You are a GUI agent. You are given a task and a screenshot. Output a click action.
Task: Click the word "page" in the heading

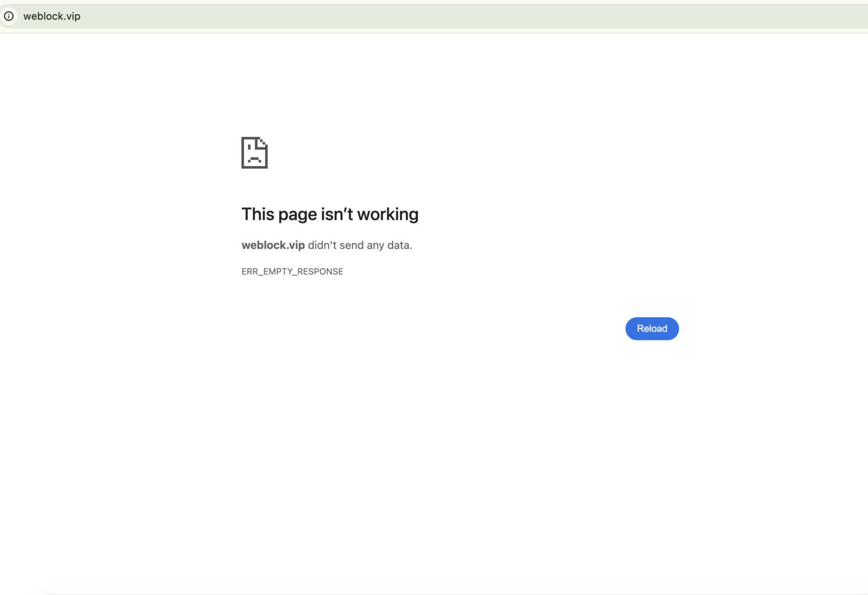(x=297, y=216)
